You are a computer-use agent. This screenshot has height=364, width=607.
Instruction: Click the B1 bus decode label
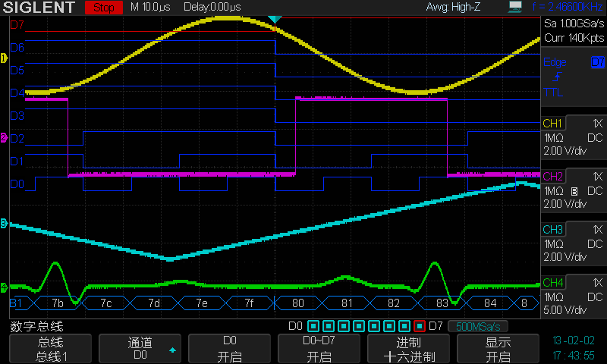[15, 303]
